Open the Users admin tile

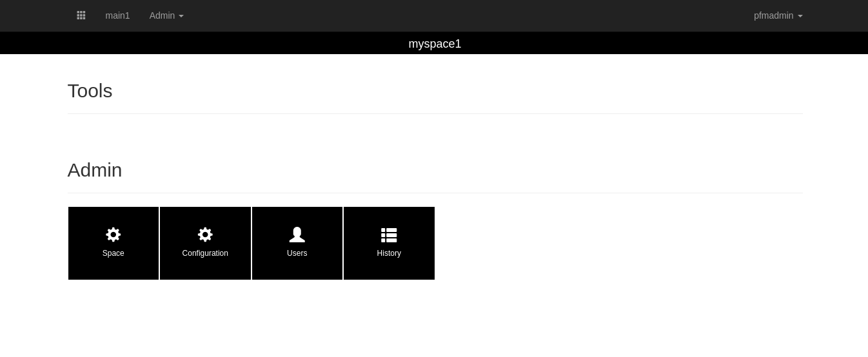point(297,243)
